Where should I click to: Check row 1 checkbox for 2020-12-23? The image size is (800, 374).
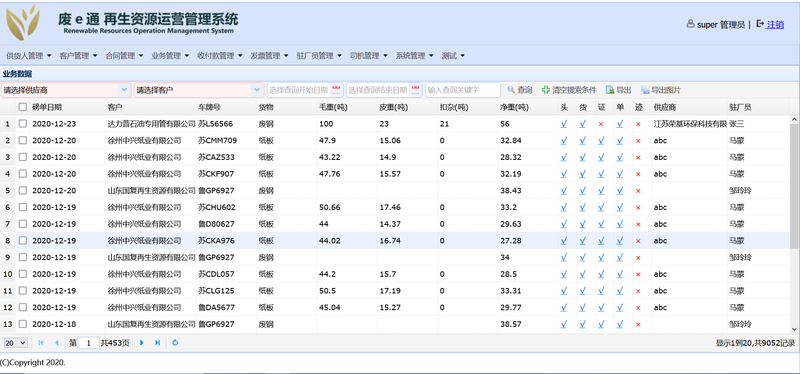click(x=22, y=124)
